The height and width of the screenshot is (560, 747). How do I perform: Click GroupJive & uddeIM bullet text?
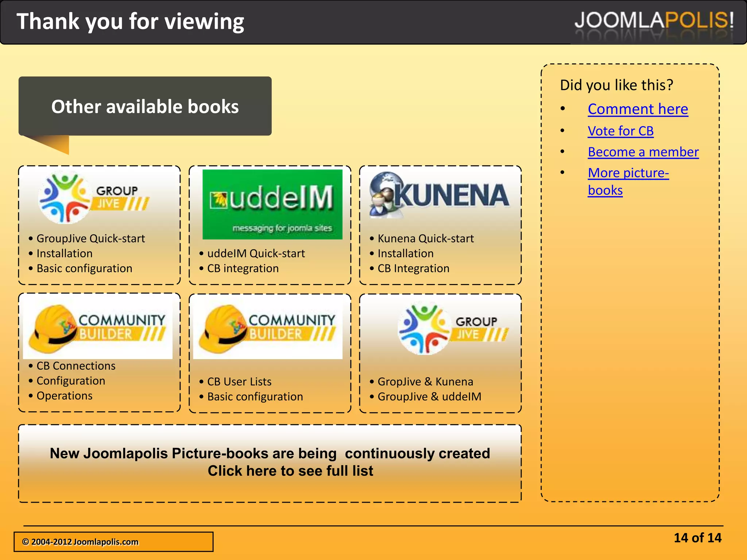(x=429, y=397)
